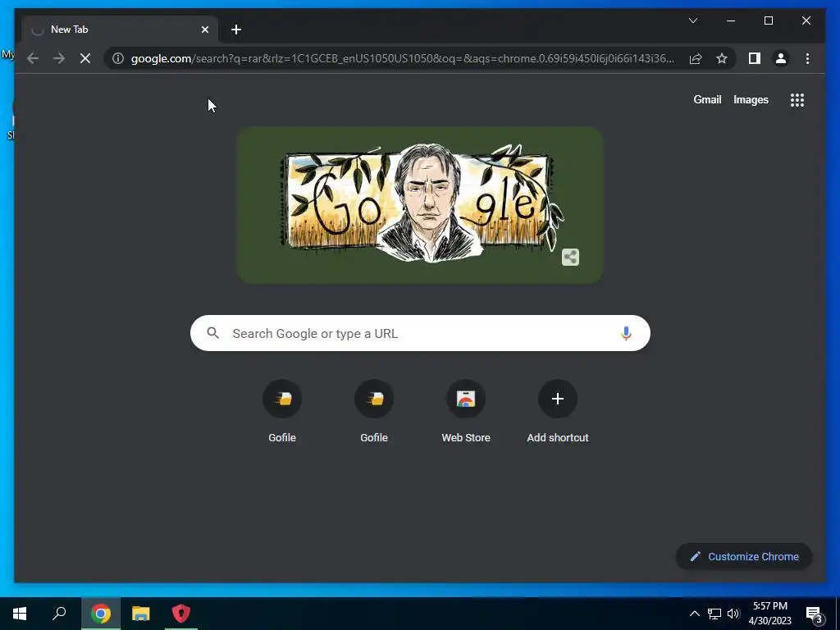Open the Chrome profile icon

tap(781, 58)
